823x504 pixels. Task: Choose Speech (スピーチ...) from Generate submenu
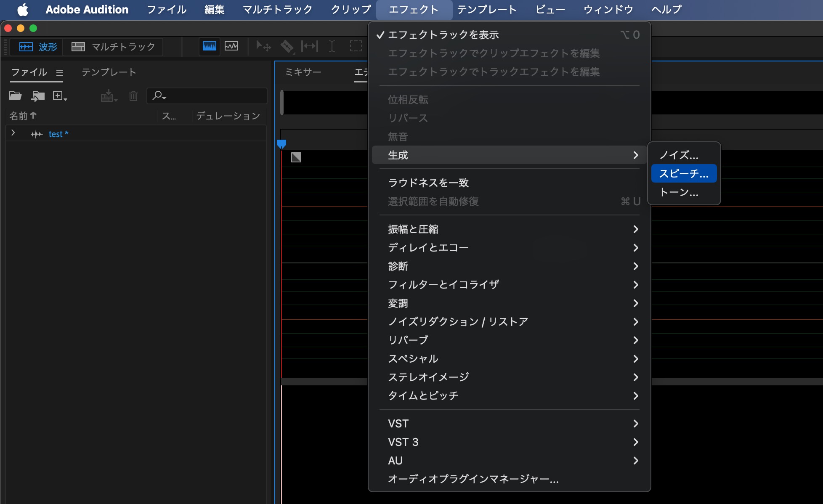[684, 173]
